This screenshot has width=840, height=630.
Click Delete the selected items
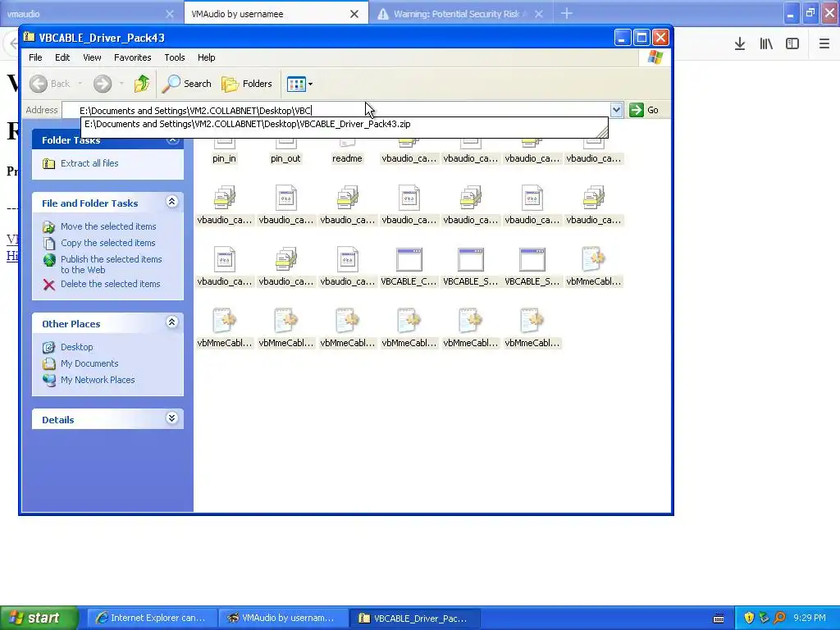pyautogui.click(x=111, y=284)
